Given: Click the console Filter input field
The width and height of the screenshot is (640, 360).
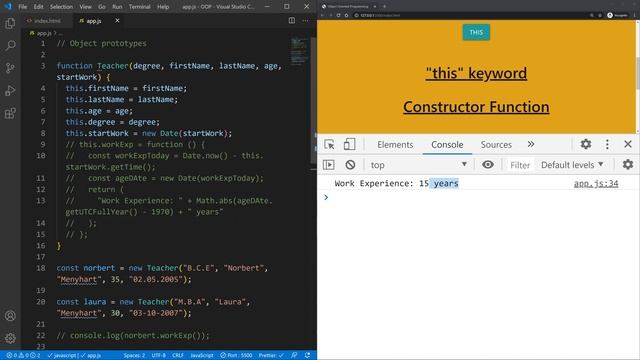Looking at the screenshot, I should coord(520,165).
